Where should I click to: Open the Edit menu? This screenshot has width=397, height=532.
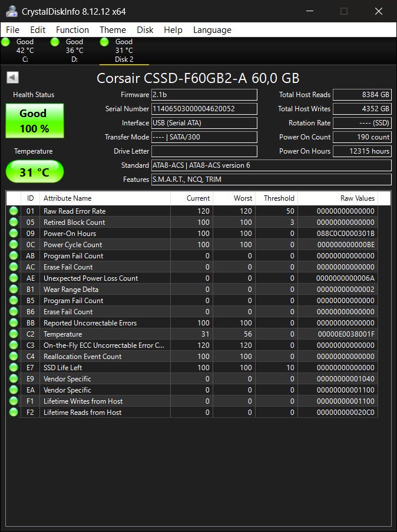tap(38, 30)
